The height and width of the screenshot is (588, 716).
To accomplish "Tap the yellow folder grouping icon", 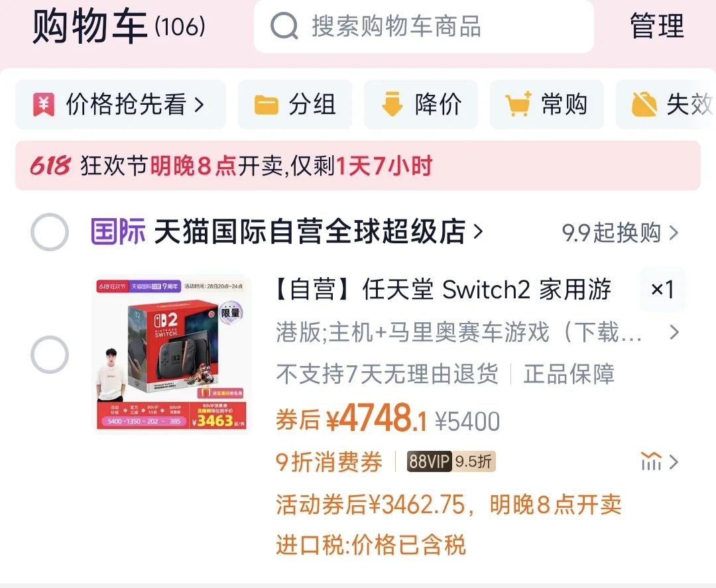I will click(x=267, y=105).
